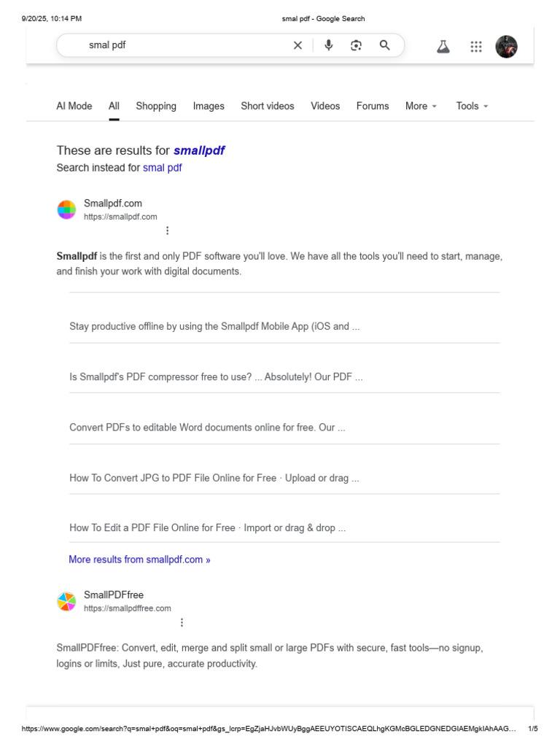Expand the Tools dropdown
This screenshot has width=560, height=747.
pyautogui.click(x=472, y=106)
